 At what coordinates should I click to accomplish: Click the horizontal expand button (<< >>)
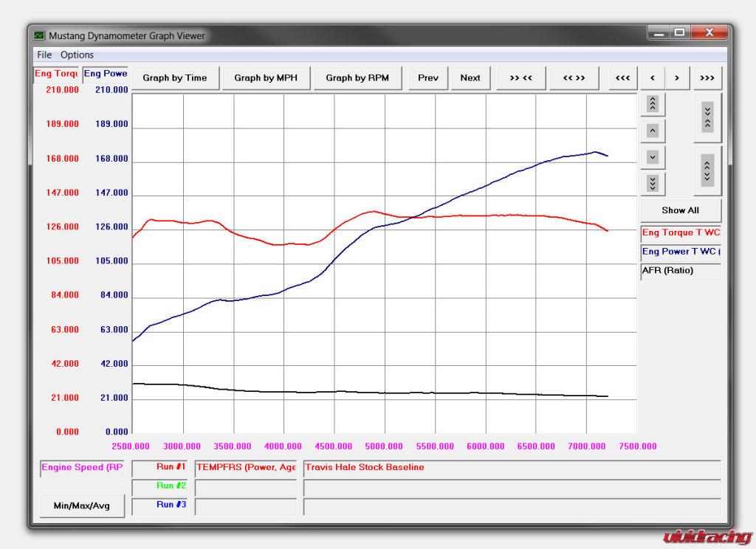pyautogui.click(x=574, y=77)
